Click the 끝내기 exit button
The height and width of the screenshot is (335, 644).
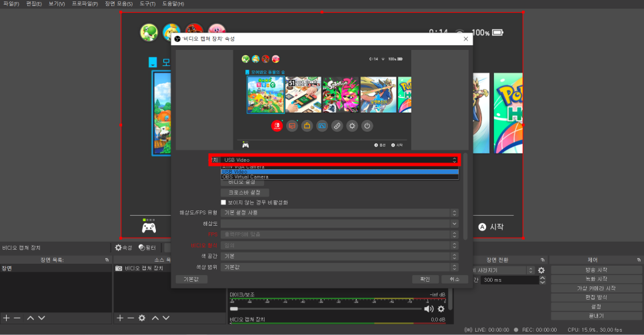tap(596, 316)
